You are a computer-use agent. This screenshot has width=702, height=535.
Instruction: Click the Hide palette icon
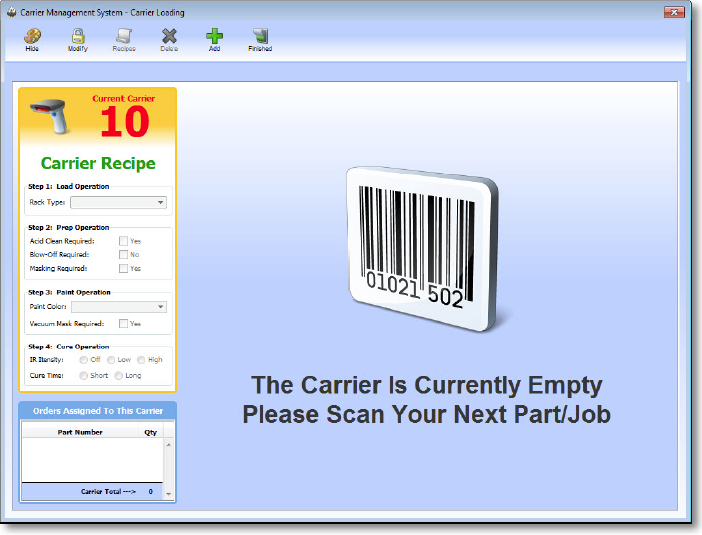coord(32,36)
